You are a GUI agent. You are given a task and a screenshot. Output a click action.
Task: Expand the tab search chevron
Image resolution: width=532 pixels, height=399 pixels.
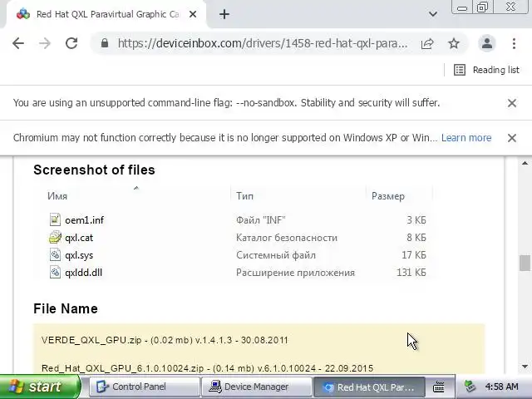pos(432,14)
